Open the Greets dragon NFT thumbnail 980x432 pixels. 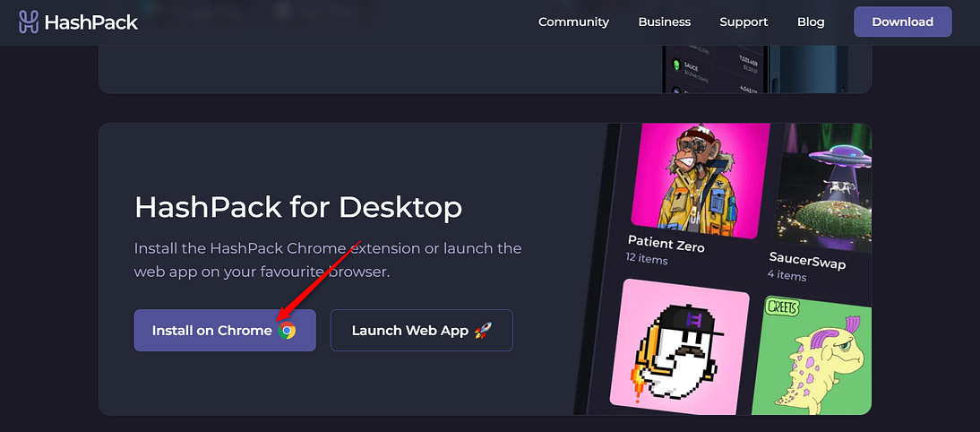click(x=812, y=355)
